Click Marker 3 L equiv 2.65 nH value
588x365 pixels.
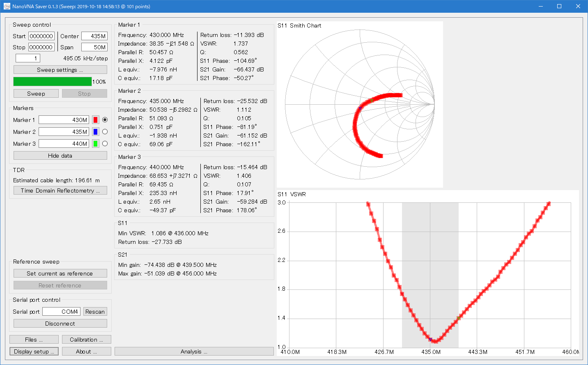[160, 202]
